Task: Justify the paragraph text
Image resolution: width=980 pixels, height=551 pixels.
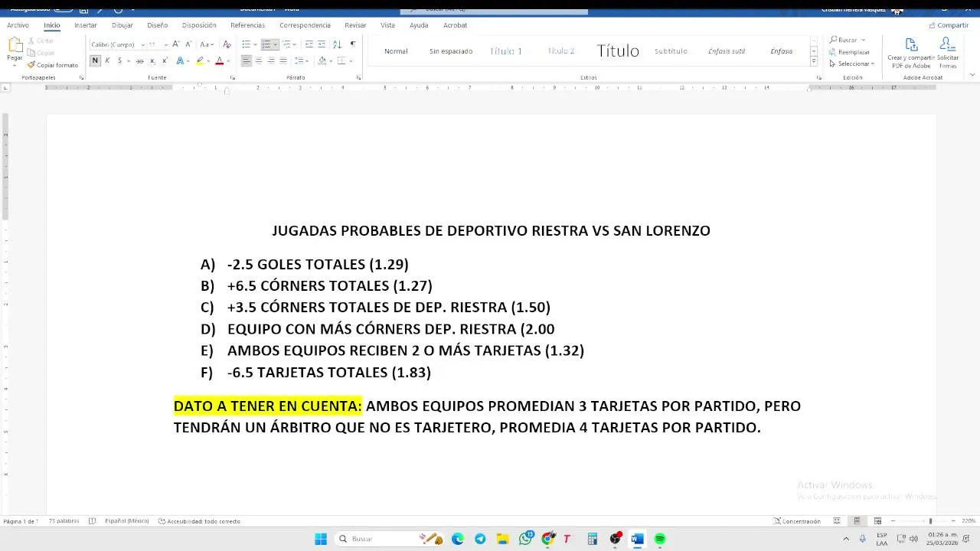Action: click(283, 60)
